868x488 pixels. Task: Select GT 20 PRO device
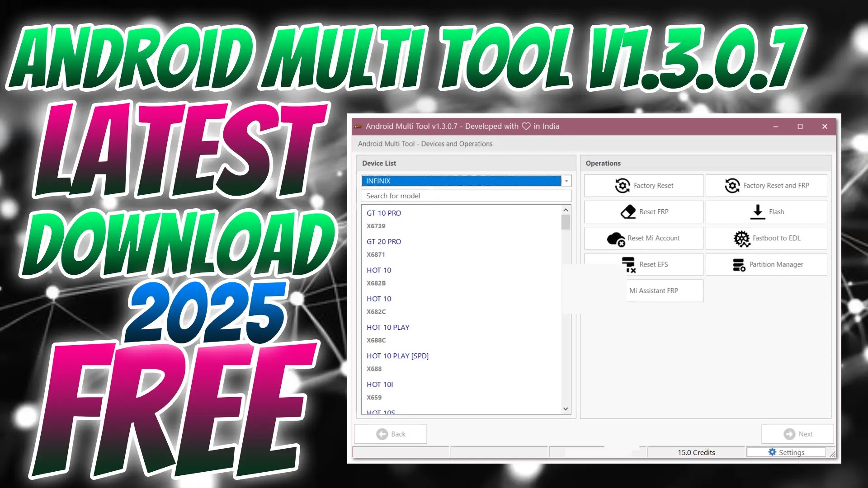(384, 242)
